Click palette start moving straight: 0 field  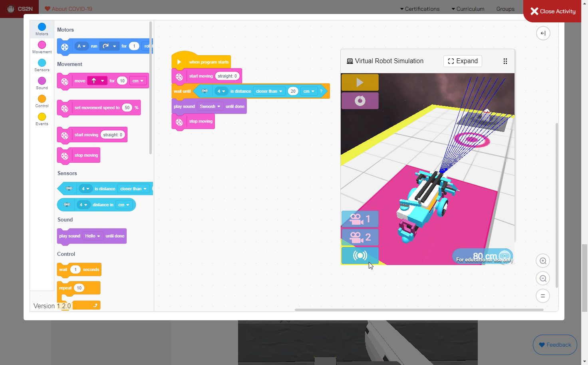coord(113,135)
